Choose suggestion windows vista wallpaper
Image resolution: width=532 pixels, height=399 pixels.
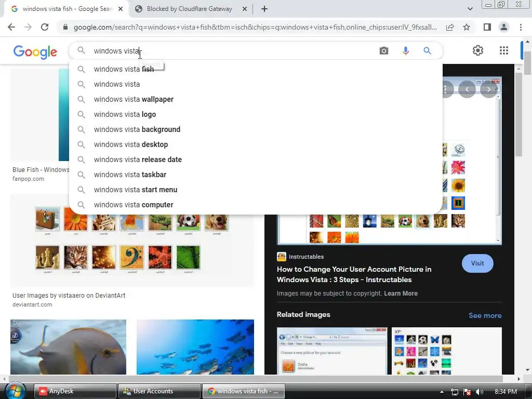[256, 99]
